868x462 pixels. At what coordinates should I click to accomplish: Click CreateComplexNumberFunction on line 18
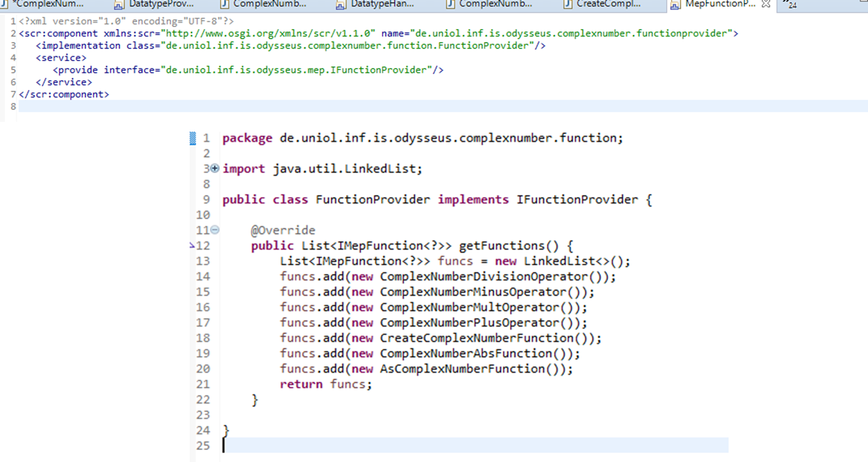(x=476, y=338)
